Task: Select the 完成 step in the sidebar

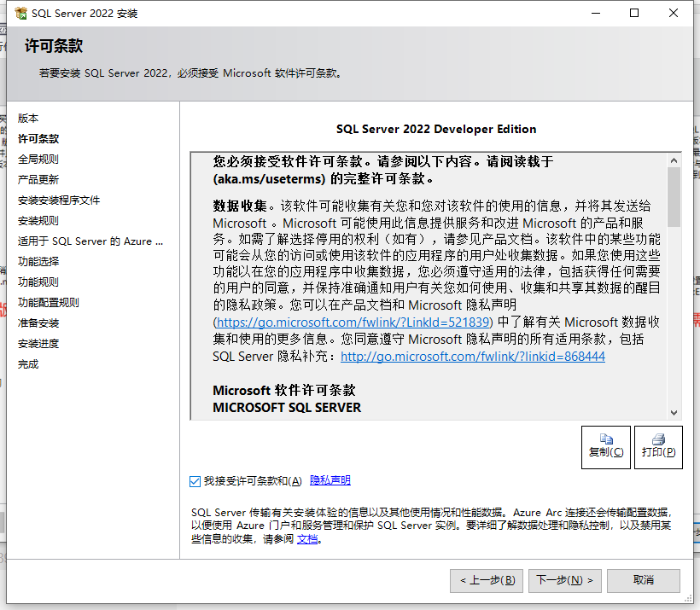Action: (28, 364)
